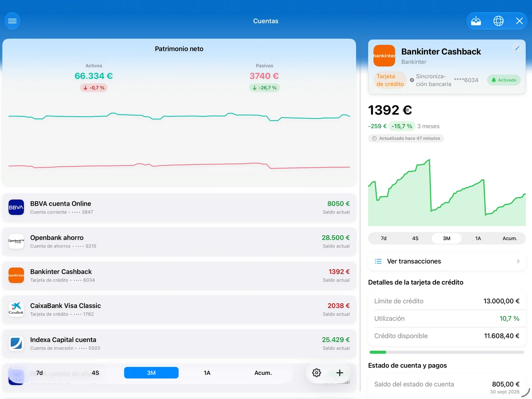Viewport: 532px width, 399px height.
Task: Open BBVA cuenta Online account row
Action: 179,207
